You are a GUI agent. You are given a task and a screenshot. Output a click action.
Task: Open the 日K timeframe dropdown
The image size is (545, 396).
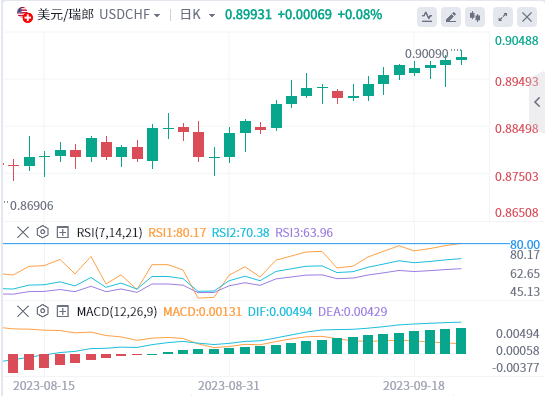tap(197, 15)
